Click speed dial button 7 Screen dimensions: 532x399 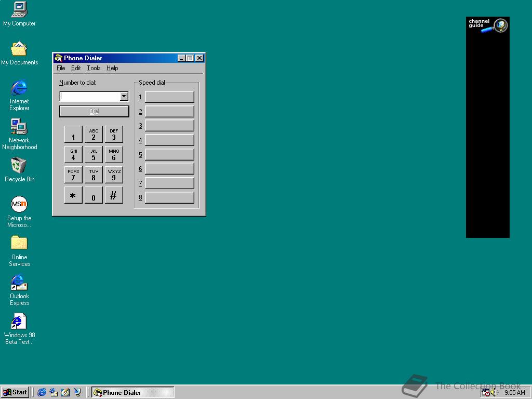(169, 183)
